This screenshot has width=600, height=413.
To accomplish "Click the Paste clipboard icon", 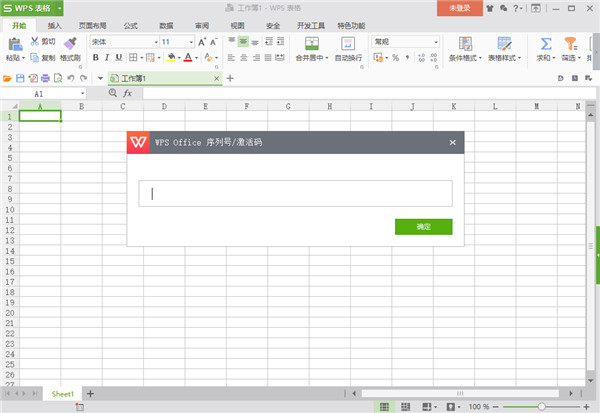I will [x=15, y=44].
